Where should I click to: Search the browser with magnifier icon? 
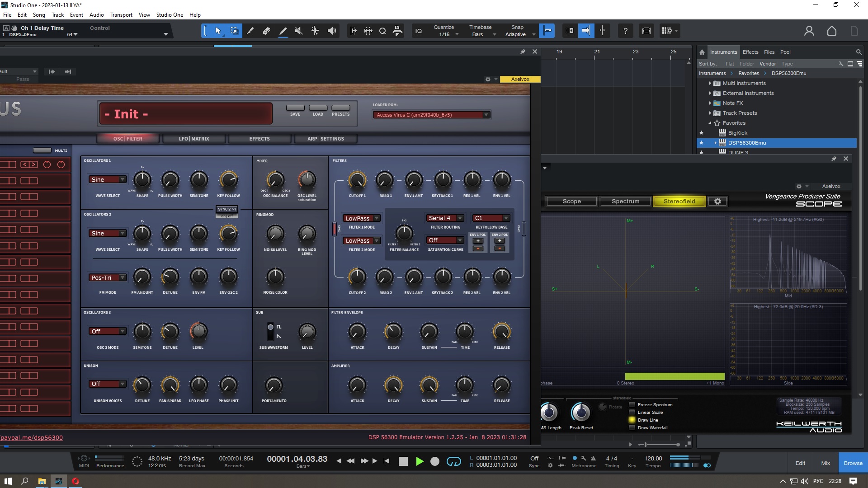click(859, 52)
